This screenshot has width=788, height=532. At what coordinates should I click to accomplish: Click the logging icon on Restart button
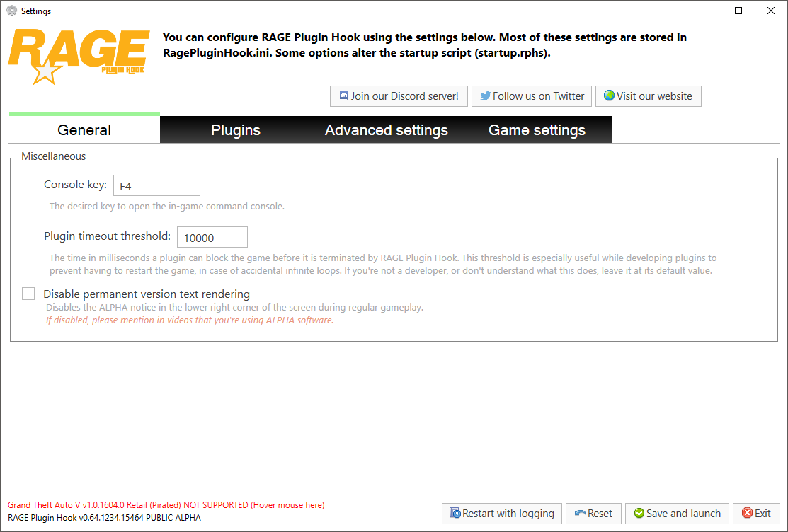pos(455,513)
